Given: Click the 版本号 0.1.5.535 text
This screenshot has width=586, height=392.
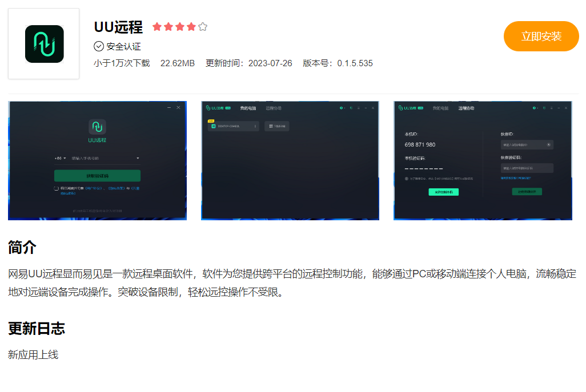Looking at the screenshot, I should (338, 63).
